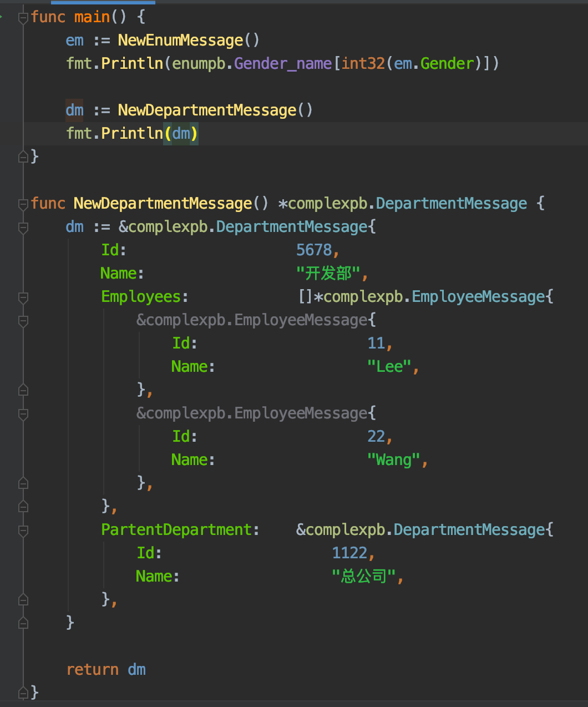The height and width of the screenshot is (707, 588).
Task: Fold the EmployeeMessage block containing Wang
Action: pyautogui.click(x=23, y=414)
